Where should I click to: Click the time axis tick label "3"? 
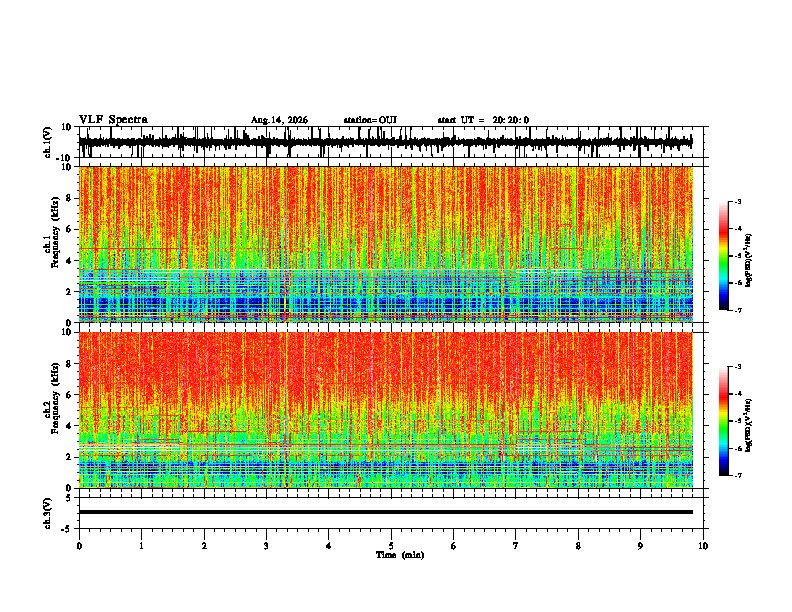tap(266, 546)
